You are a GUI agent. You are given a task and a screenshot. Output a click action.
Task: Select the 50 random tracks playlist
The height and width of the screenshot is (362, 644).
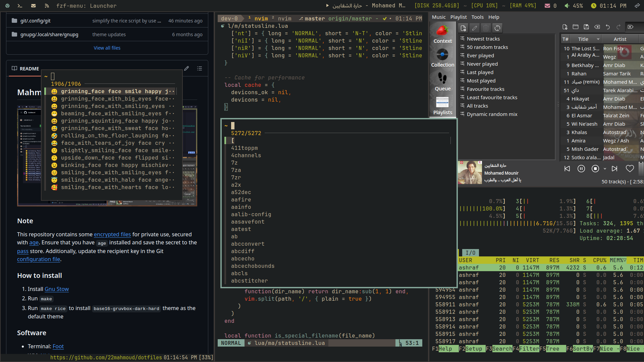pos(487,47)
